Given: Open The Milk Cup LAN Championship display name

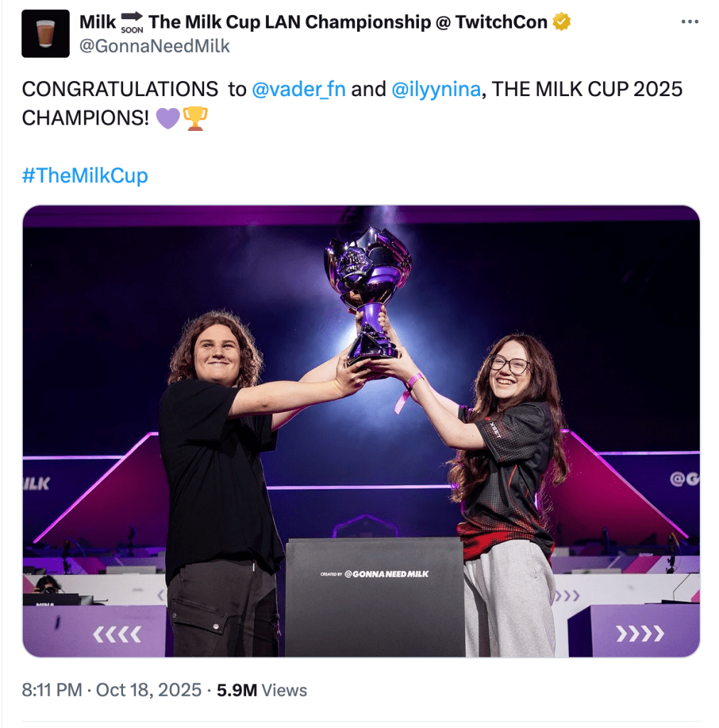Looking at the screenshot, I should pyautogui.click(x=348, y=22).
